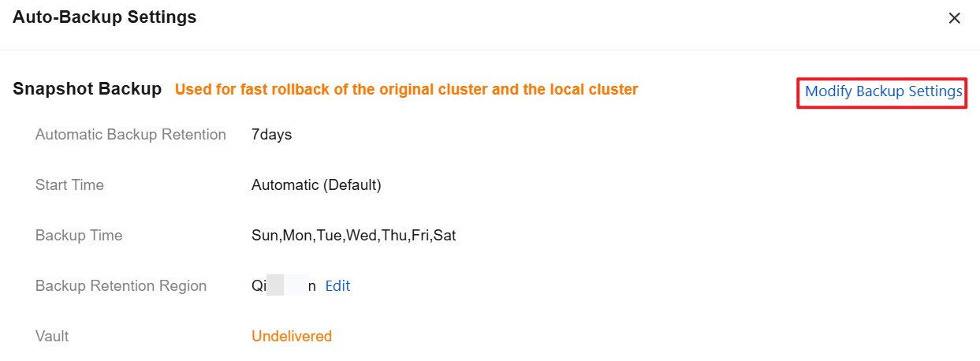Screen dimensions: 980x361
Task: Click the orange fast rollback description text
Action: [406, 90]
